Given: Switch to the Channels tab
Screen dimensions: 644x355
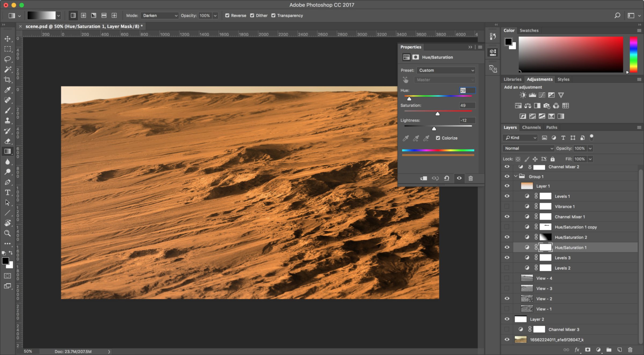Looking at the screenshot, I should (x=531, y=127).
